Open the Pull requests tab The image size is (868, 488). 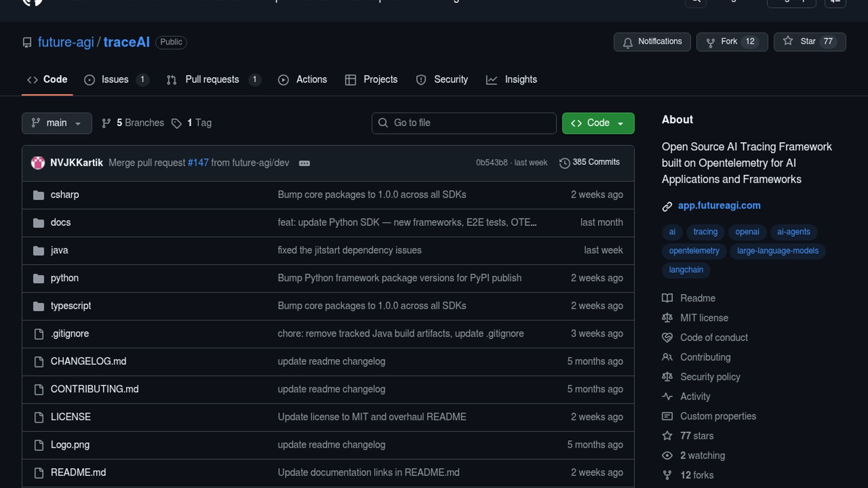[x=212, y=80]
